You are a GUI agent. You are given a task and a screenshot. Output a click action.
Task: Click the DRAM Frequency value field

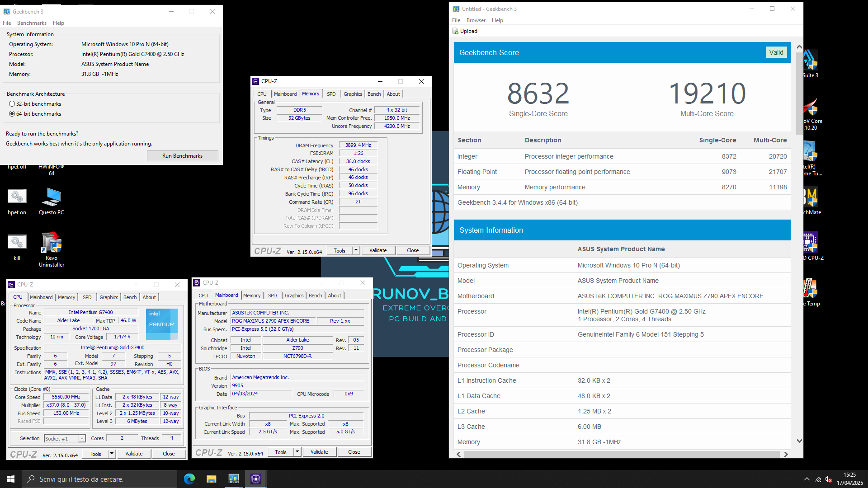(x=358, y=145)
